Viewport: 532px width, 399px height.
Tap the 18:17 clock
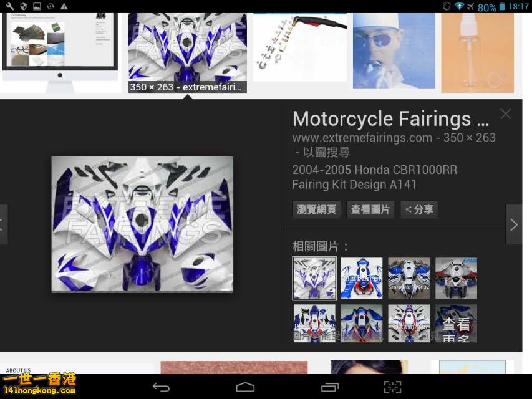pyautogui.click(x=518, y=6)
